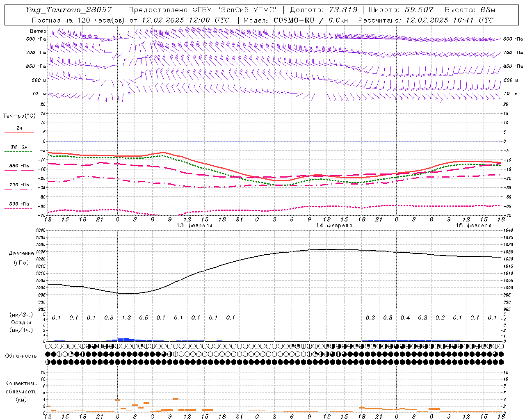Click the Td 2м legend entry
Viewport: 525px width, 420px height.
point(19,147)
